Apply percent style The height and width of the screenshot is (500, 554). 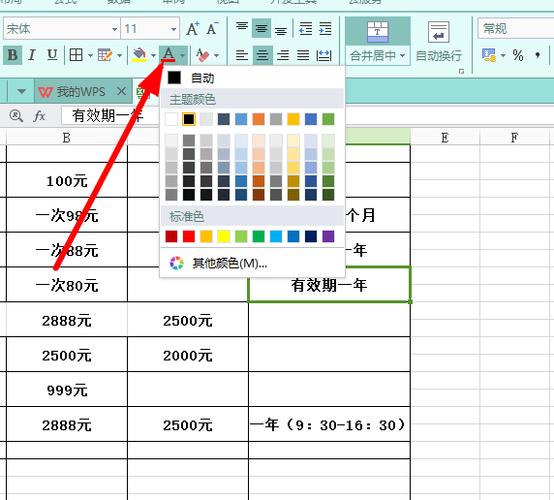518,55
